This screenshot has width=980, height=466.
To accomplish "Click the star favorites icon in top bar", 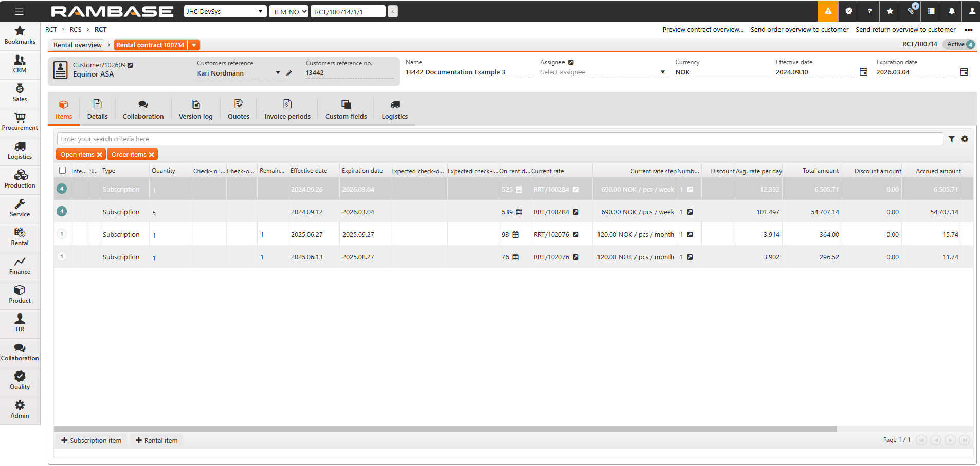I will pyautogui.click(x=890, y=11).
